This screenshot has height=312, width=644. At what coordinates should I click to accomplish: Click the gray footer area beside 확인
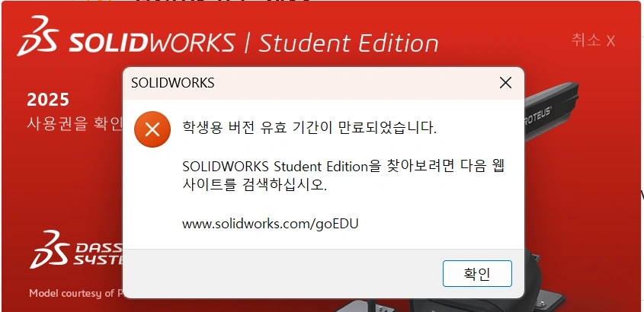click(x=283, y=273)
